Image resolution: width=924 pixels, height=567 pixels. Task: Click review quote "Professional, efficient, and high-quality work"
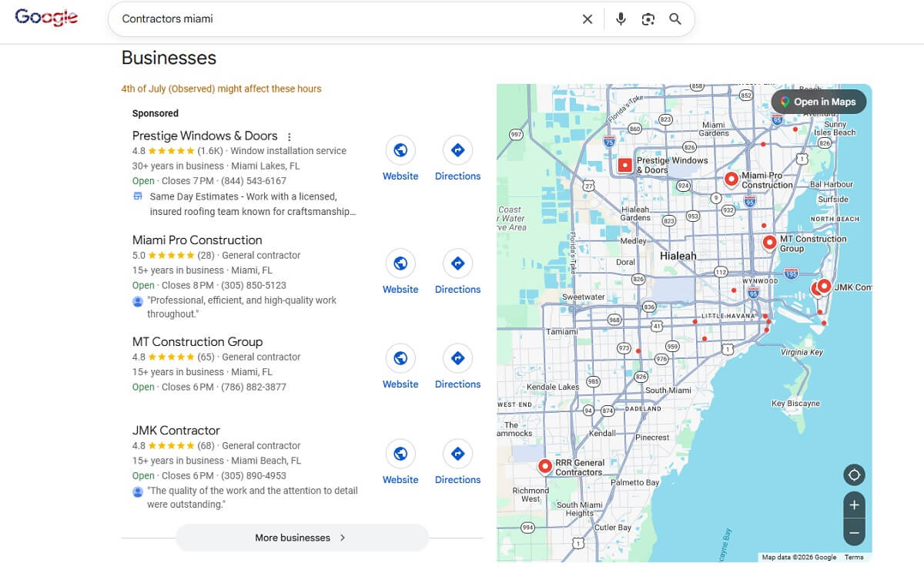[x=243, y=307]
